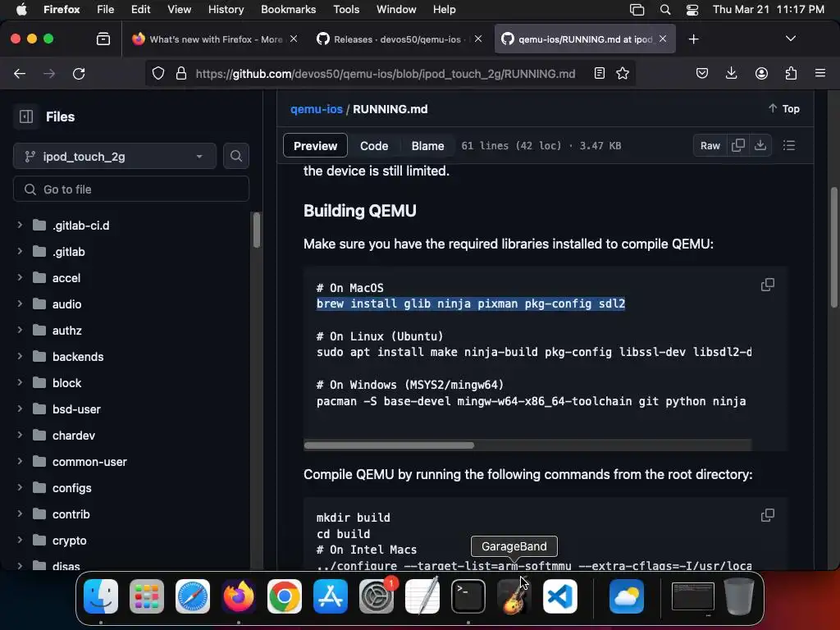Open Spotlight search in the menu bar
The width and height of the screenshot is (840, 630).
(x=664, y=10)
